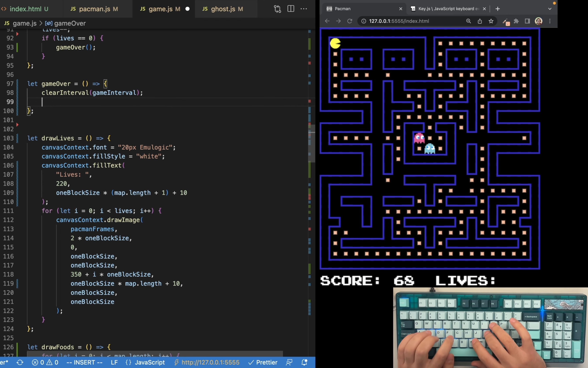Screen dimensions: 588x368
Task: Click the unsaved dot on game.js tab
Action: (x=187, y=9)
